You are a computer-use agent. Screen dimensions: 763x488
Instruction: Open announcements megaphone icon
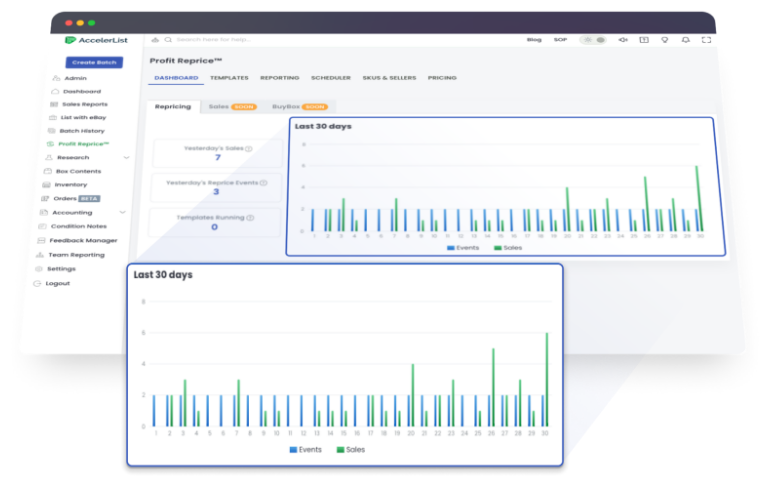[623, 40]
